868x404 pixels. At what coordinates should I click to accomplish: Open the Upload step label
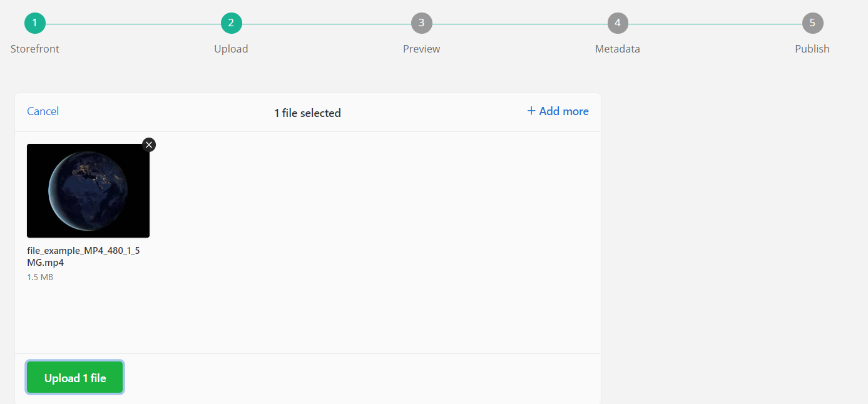231,49
